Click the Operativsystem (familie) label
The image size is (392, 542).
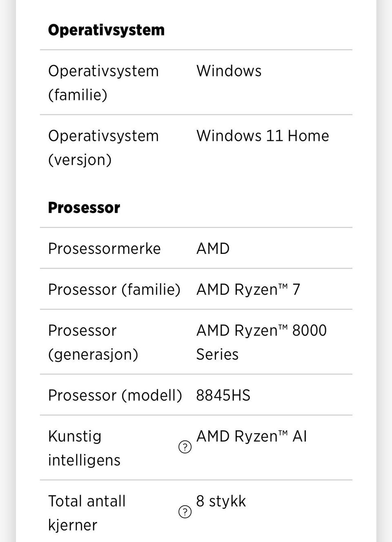click(103, 83)
